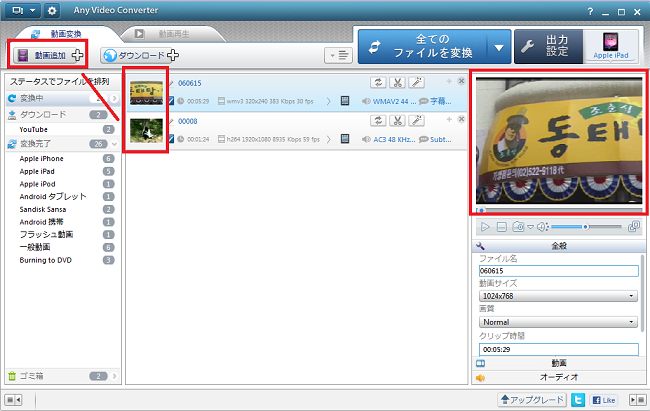The height and width of the screenshot is (411, 650).
Task: Select the Apple iPad output profile
Action: pos(611,46)
